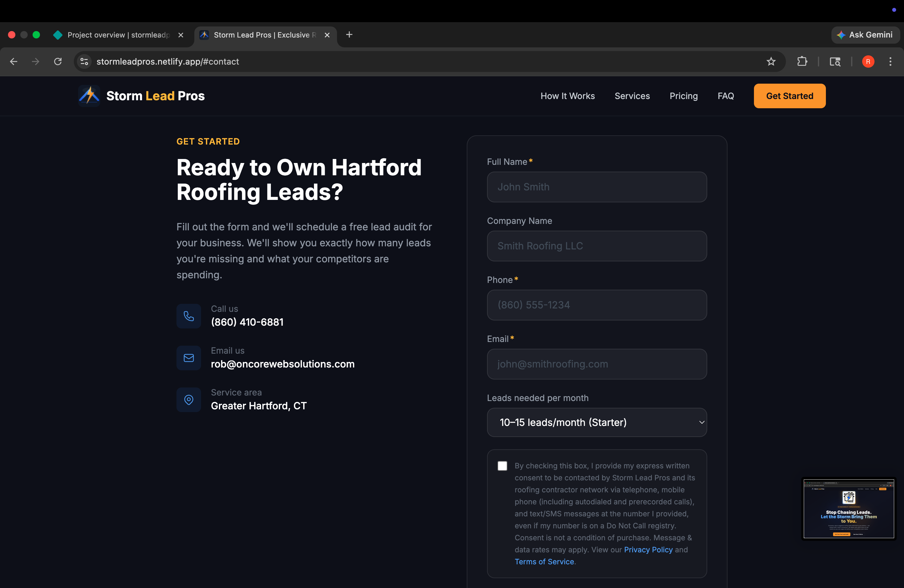Open the Google Lens search icon

[835, 62]
